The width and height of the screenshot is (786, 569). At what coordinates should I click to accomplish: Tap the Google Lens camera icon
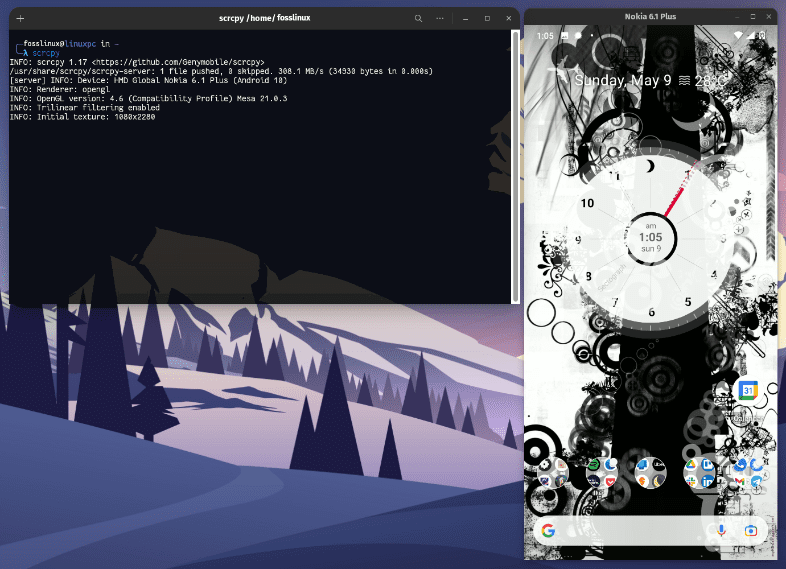click(750, 530)
